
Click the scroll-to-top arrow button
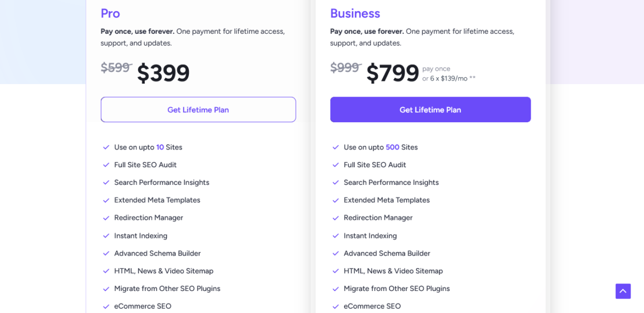click(623, 291)
